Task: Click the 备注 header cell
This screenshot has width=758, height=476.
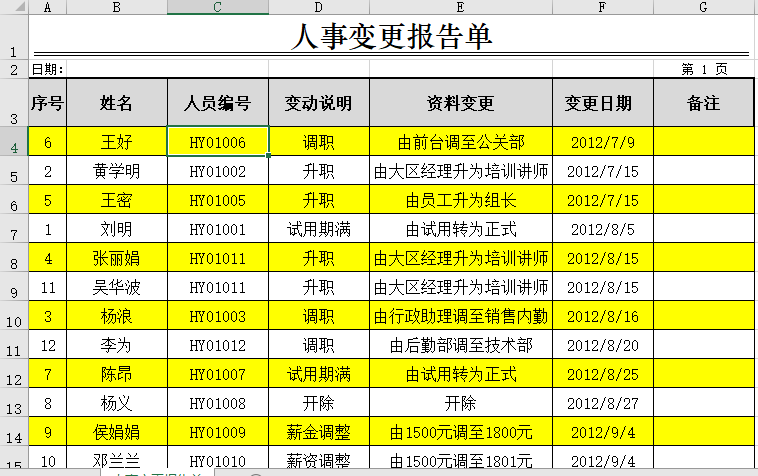Action: click(x=703, y=103)
